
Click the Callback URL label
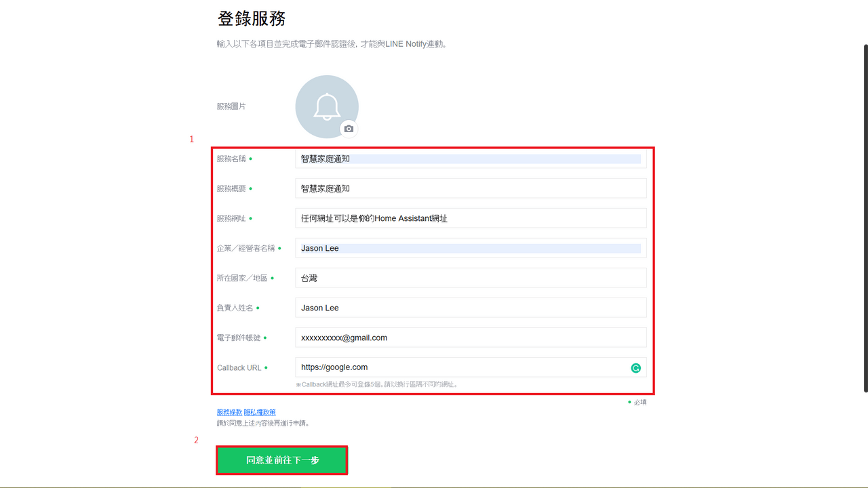coord(239,368)
